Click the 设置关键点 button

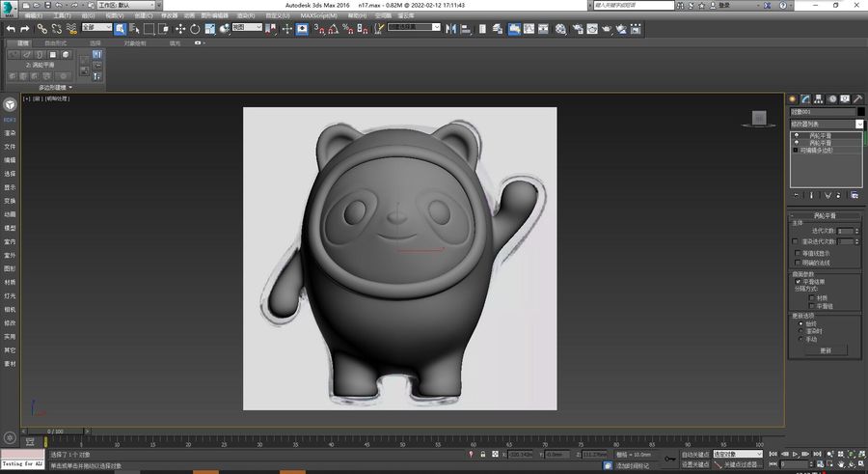(695, 464)
